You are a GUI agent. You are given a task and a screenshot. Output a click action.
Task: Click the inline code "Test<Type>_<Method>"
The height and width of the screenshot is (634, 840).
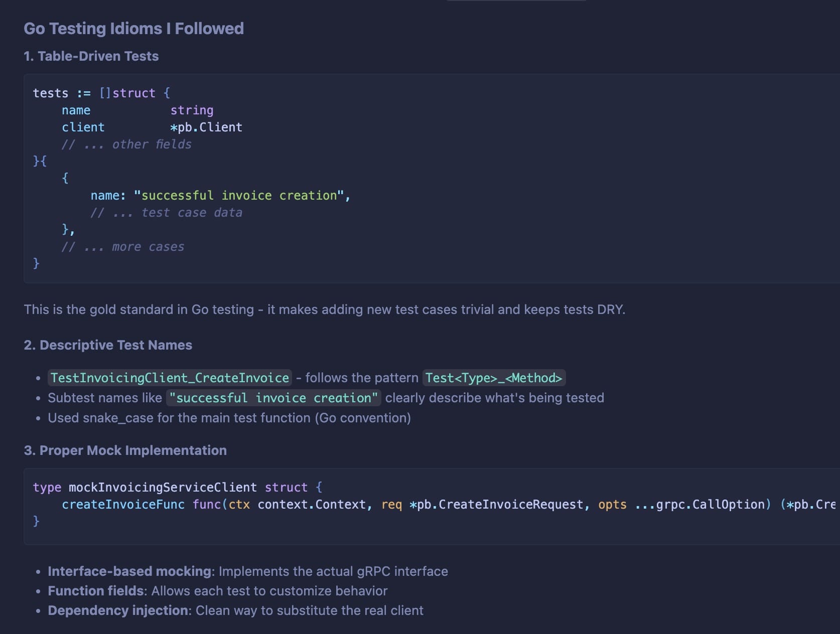[494, 378]
